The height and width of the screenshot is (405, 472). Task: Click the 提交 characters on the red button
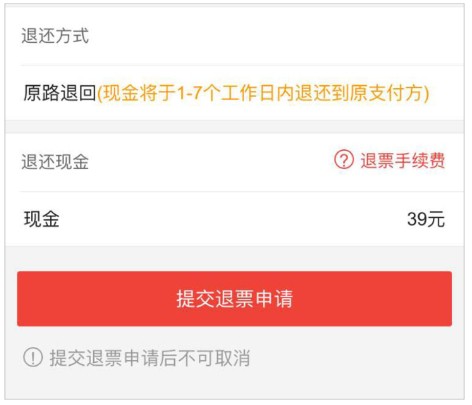[x=196, y=299]
